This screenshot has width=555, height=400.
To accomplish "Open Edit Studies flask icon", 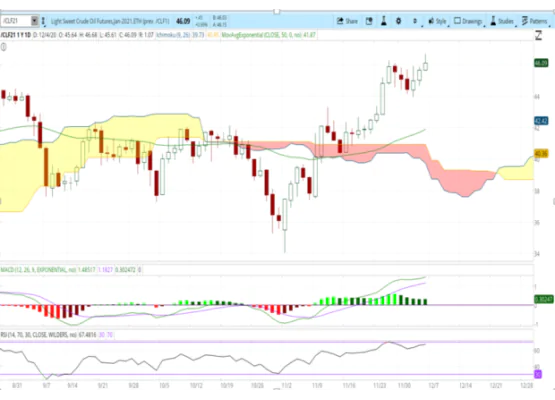I will (x=384, y=21).
